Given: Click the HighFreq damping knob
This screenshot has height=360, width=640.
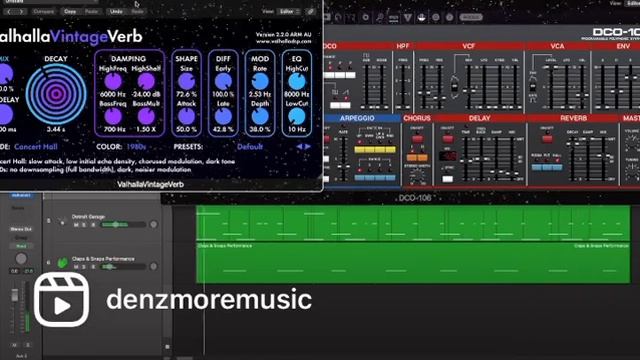Looking at the screenshot, I should 113,81.
